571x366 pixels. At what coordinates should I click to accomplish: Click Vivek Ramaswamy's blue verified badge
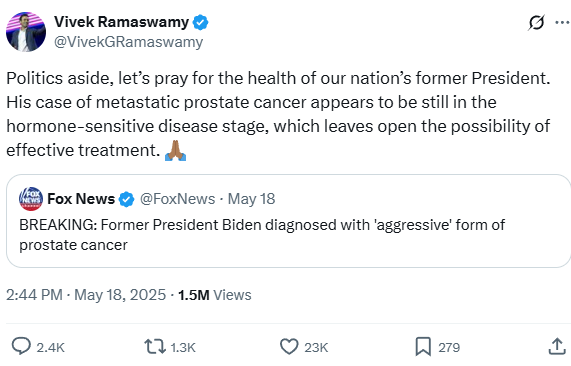point(200,23)
